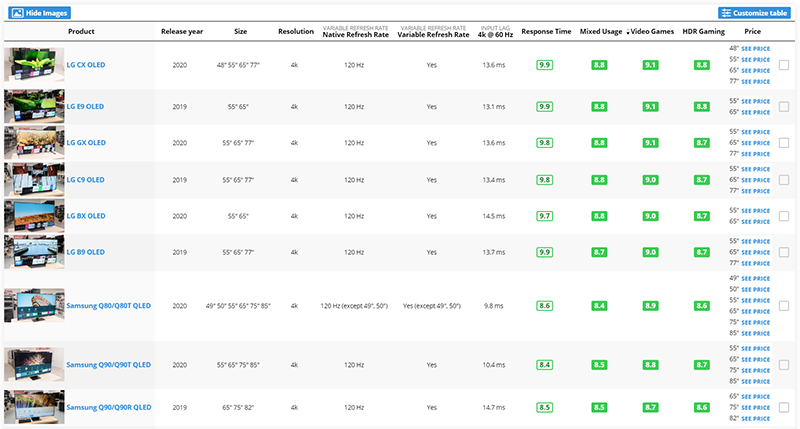Tick the compare checkbox for LG C9 OLED
Screen dimensions: 800x429
784,180
